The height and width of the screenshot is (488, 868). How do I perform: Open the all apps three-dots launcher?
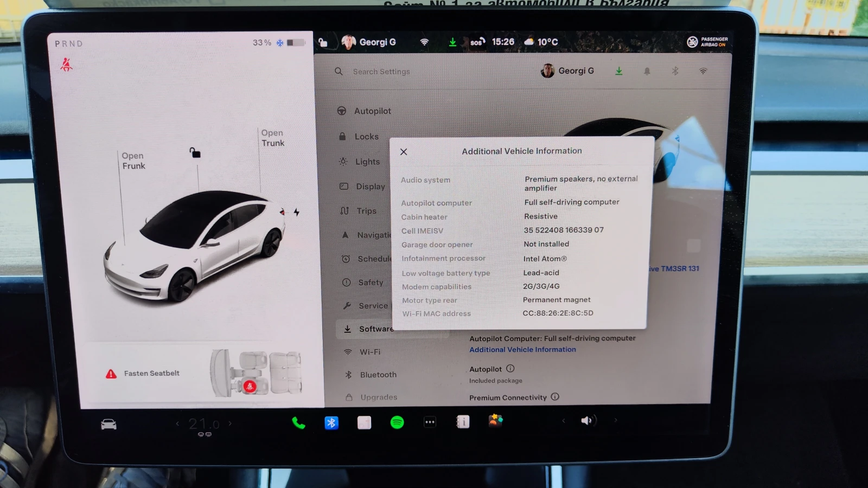coord(430,422)
